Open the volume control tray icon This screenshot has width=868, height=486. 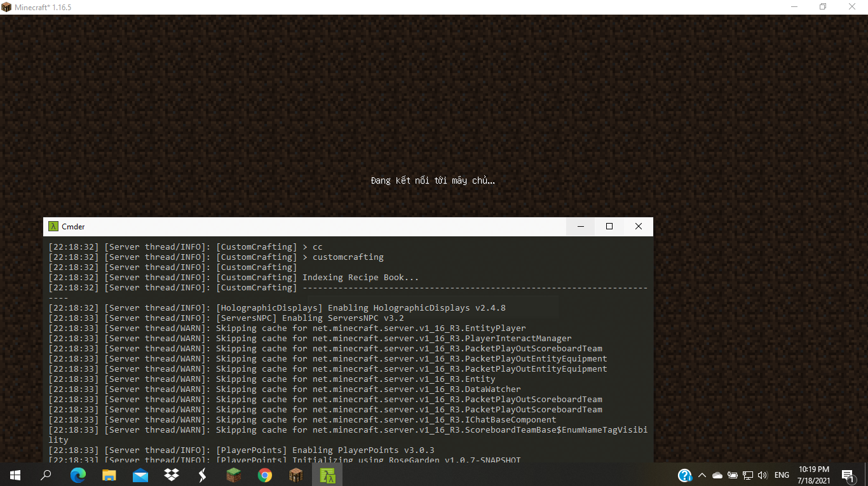[763, 475]
